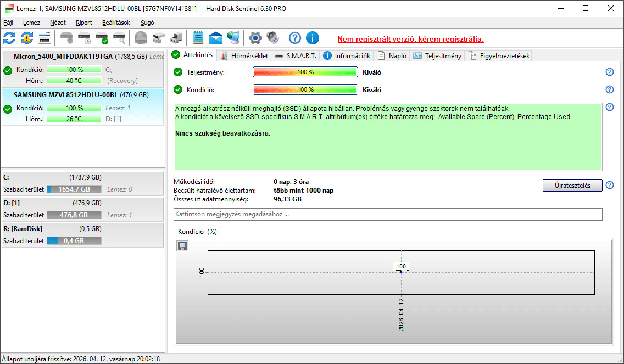Image resolution: width=624 pixels, height=364 pixels.
Task: Click the refresh icon with yellow warning triangle
Action: [x=27, y=38]
